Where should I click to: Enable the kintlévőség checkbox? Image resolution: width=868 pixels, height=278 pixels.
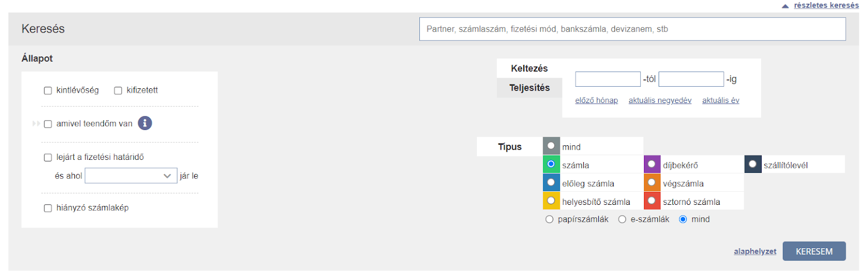tap(48, 90)
